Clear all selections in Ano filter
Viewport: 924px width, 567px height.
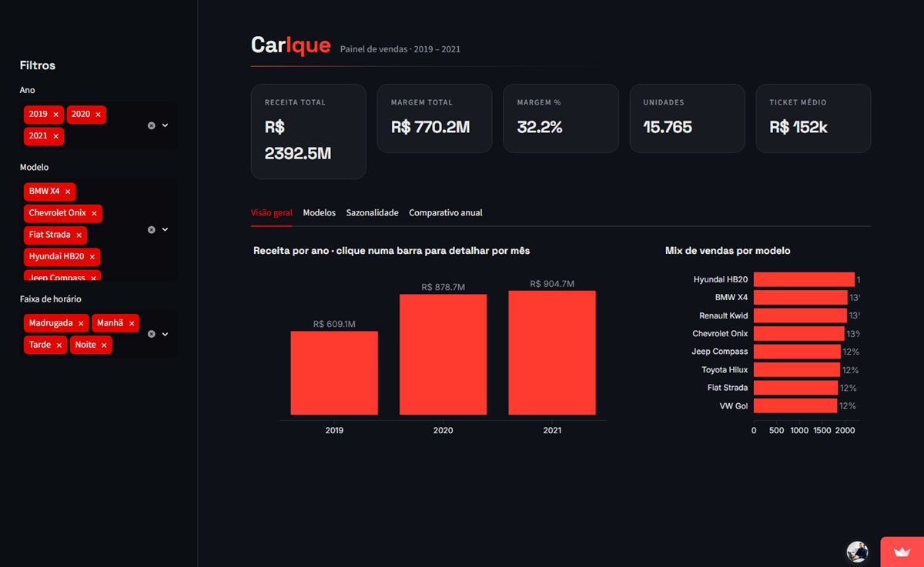152,125
